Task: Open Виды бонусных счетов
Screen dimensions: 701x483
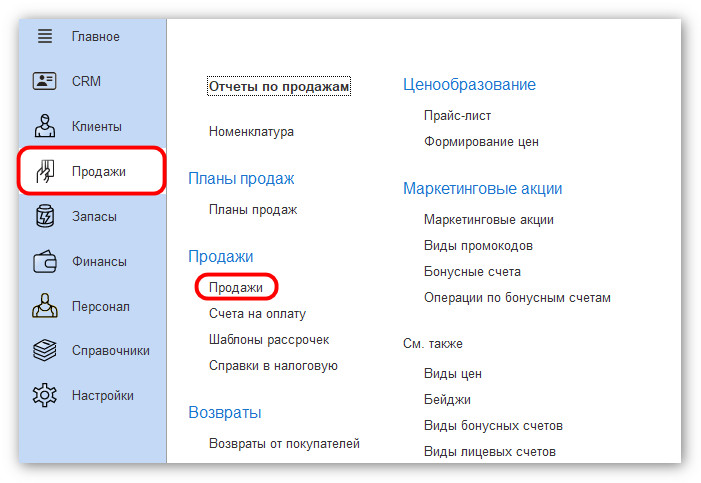Action: click(x=494, y=426)
